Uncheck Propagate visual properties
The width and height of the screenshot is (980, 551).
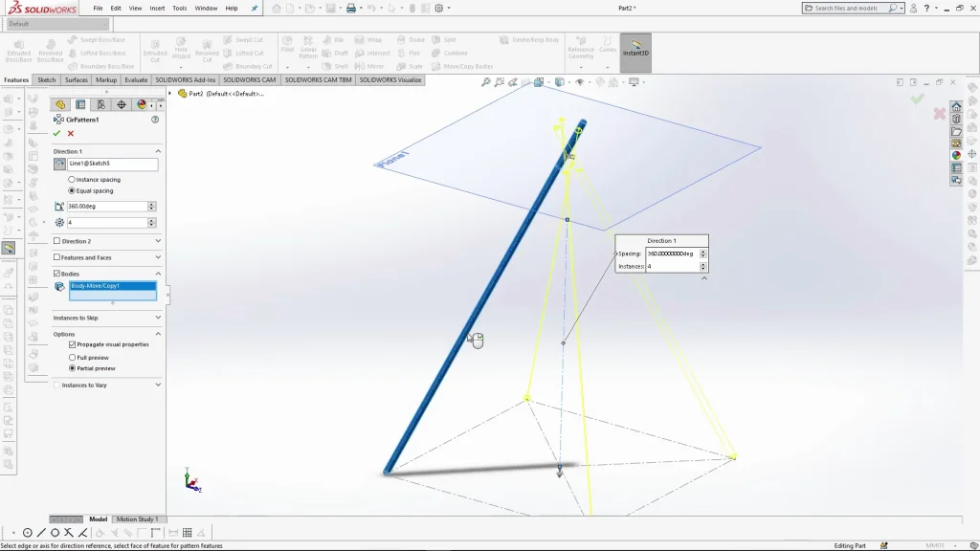click(x=72, y=344)
